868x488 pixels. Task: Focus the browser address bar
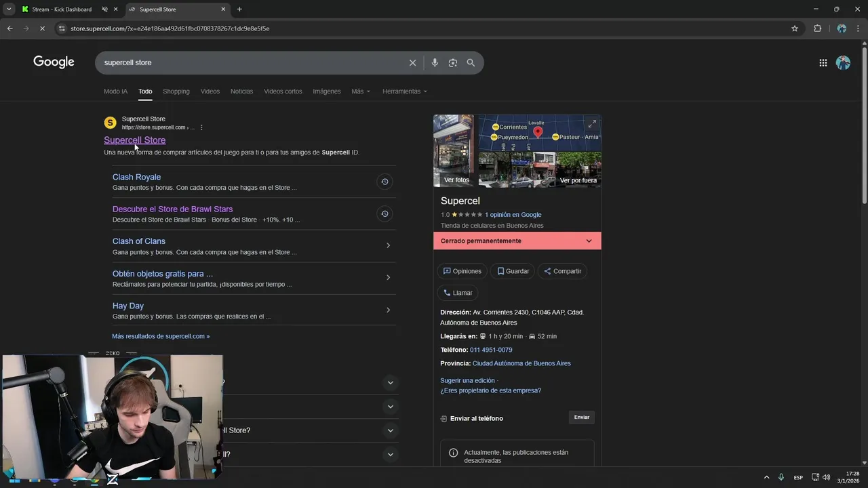[x=427, y=28]
